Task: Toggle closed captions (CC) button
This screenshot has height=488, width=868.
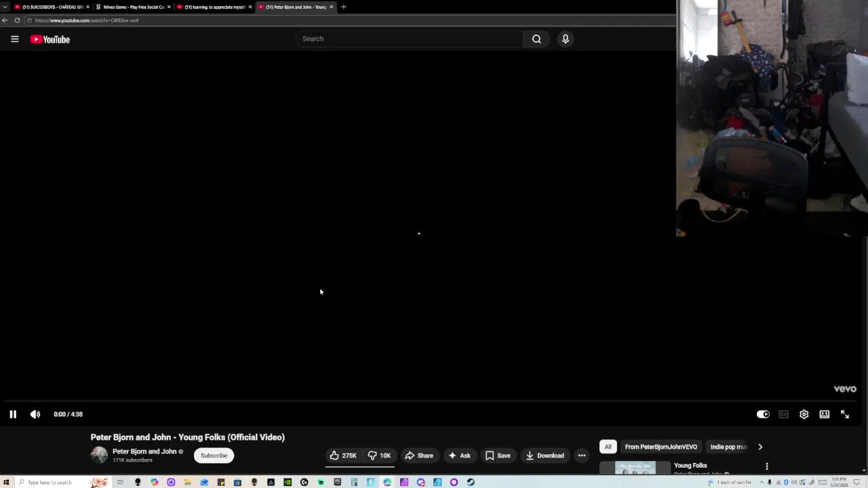Action: (783, 414)
